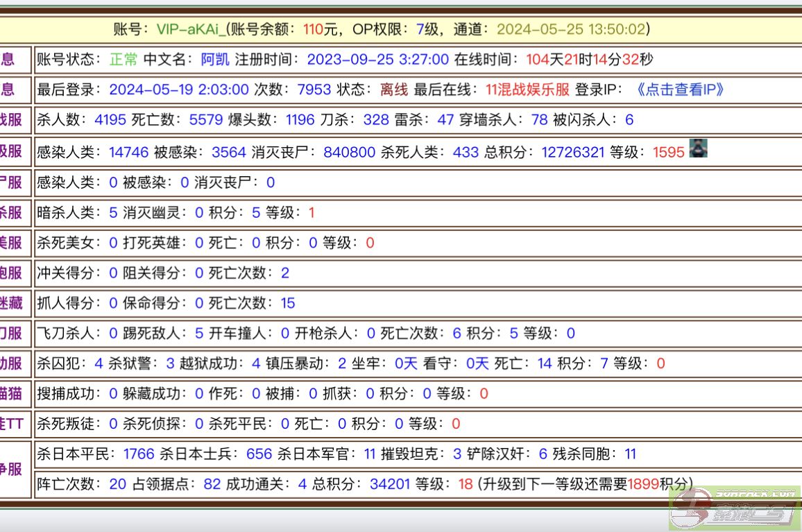Click infected humans value 14746
The height and width of the screenshot is (532, 802).
(x=129, y=152)
